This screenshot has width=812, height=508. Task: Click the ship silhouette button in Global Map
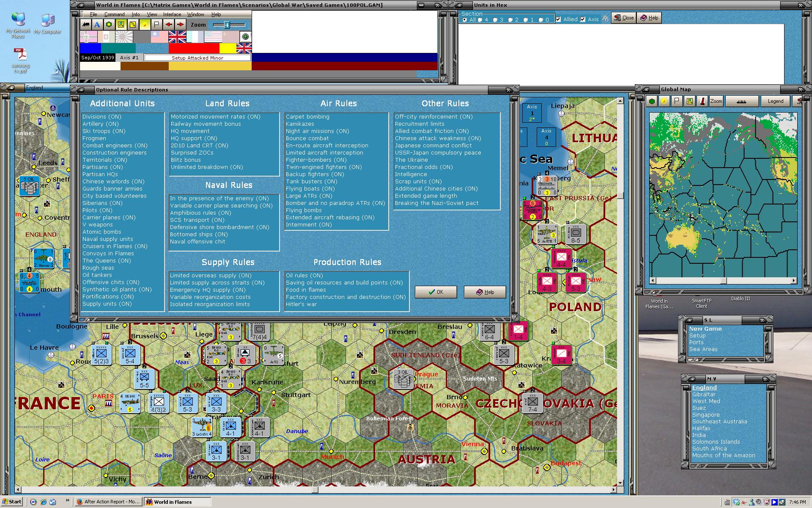pos(741,101)
